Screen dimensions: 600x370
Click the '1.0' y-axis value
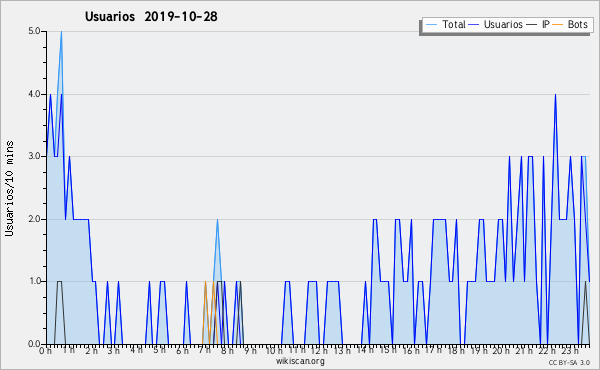34,281
